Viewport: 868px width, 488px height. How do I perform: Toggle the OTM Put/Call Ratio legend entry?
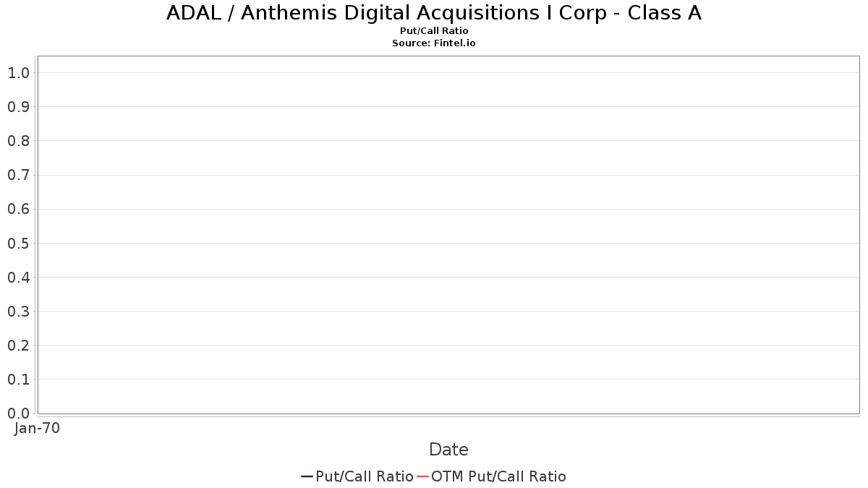[x=492, y=476]
